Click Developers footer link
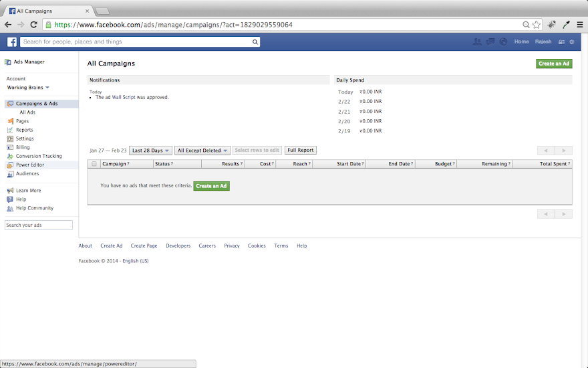The width and height of the screenshot is (588, 368). (x=178, y=246)
